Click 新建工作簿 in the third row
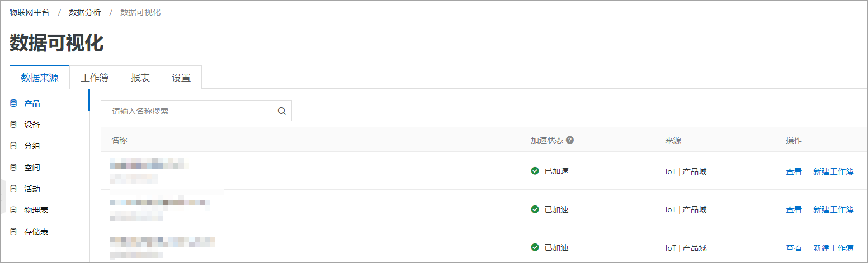This screenshot has height=263, width=868. [833, 247]
